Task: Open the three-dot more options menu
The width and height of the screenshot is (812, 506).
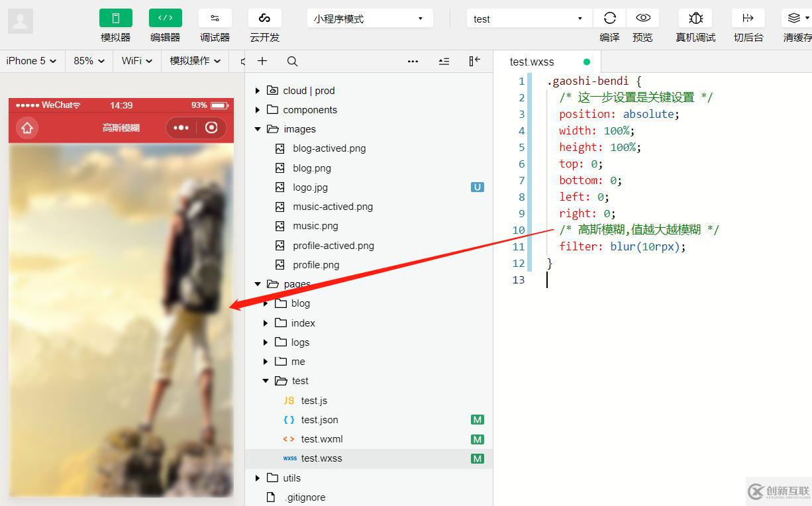Action: click(413, 61)
